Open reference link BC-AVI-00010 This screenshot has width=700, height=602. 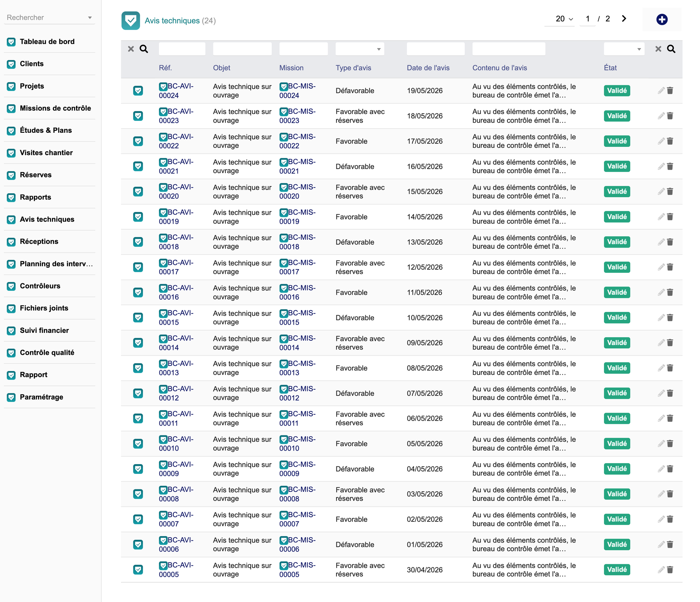tap(176, 444)
